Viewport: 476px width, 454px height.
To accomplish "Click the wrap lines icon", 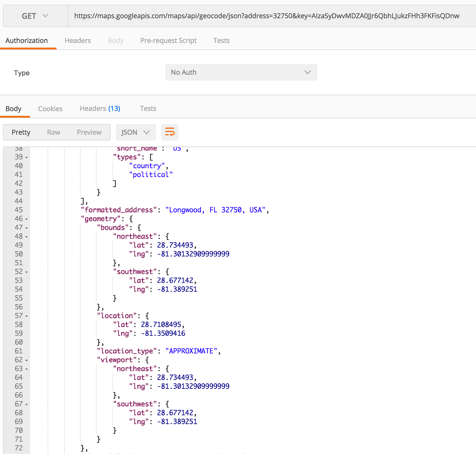I will pyautogui.click(x=170, y=132).
